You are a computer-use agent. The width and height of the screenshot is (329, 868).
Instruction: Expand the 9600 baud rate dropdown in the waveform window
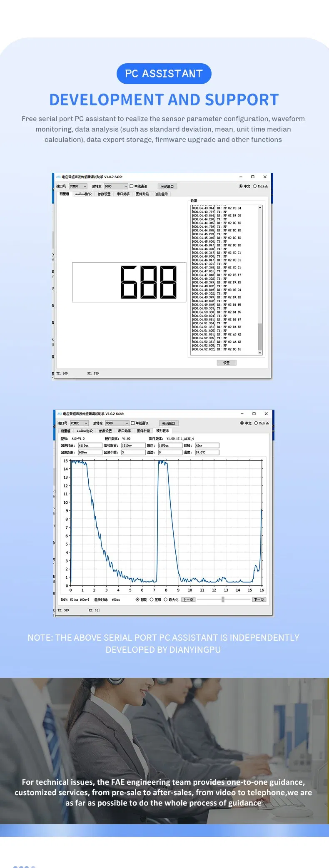(x=117, y=423)
